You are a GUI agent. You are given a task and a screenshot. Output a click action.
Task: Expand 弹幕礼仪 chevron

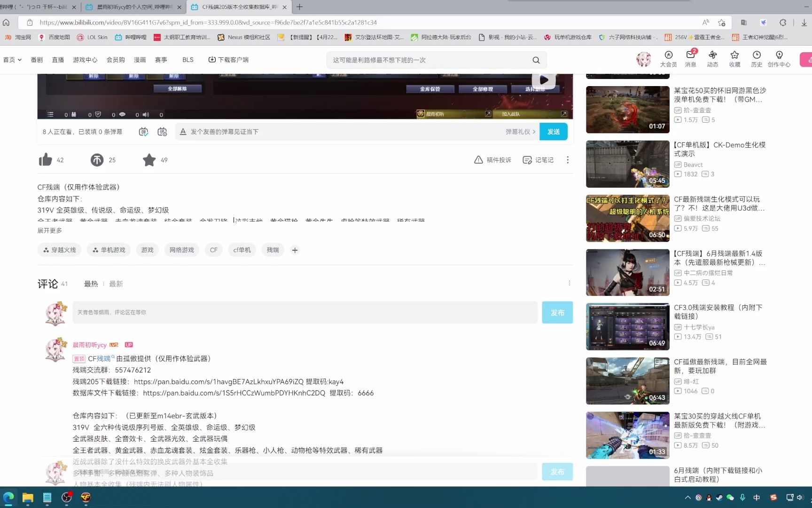(534, 132)
